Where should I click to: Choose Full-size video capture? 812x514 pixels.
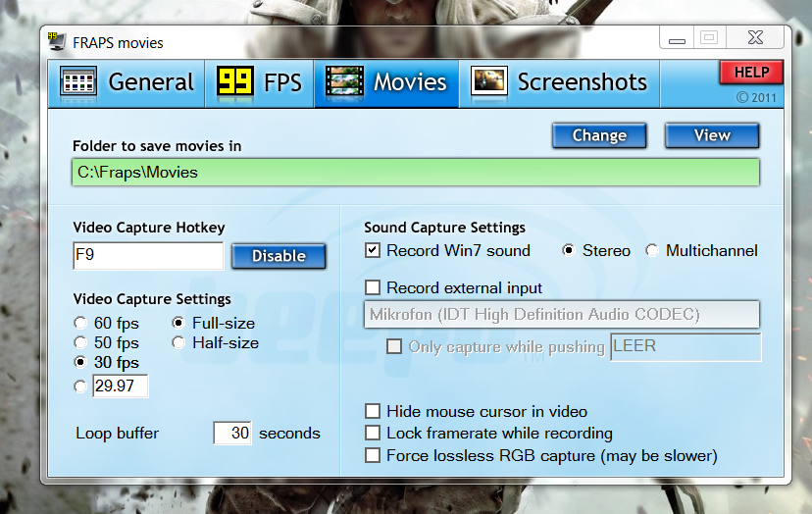coord(178,324)
